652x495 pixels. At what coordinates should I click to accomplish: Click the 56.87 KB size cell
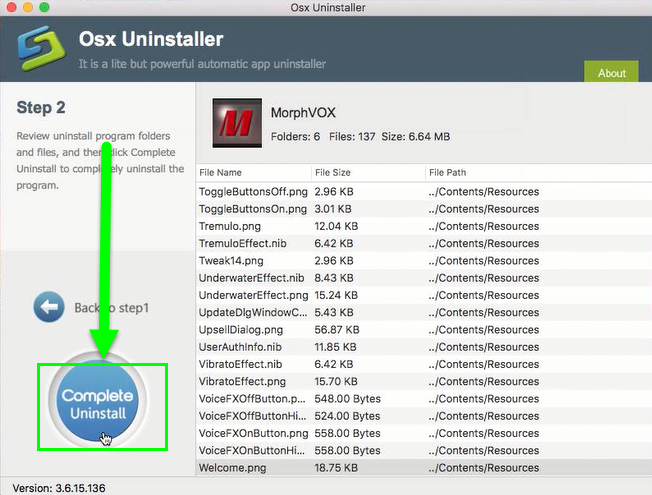tap(337, 330)
